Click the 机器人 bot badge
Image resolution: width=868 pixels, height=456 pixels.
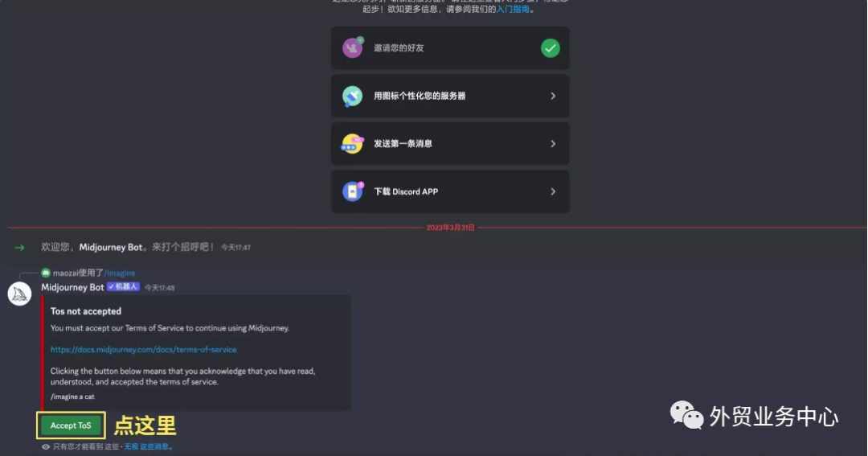point(123,286)
